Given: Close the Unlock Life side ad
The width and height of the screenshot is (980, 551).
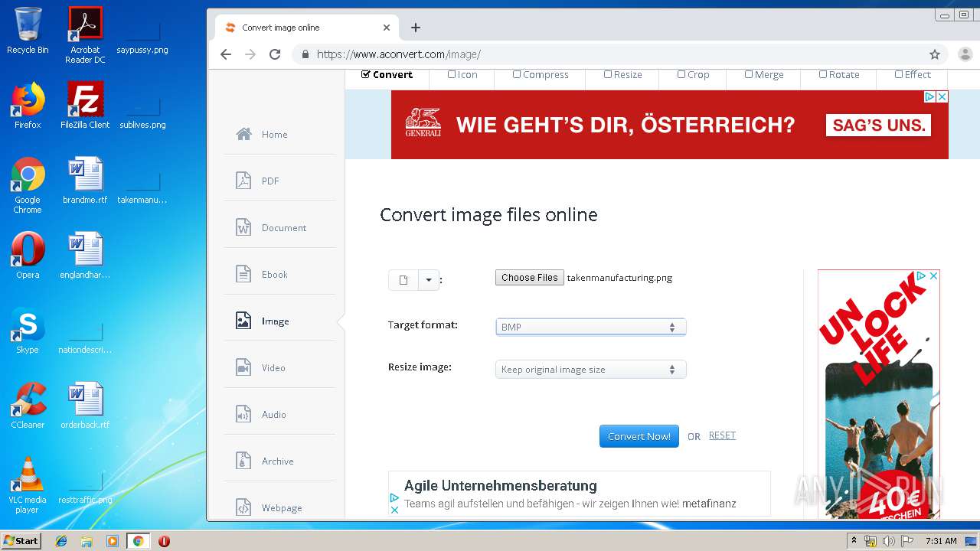Looking at the screenshot, I should point(934,276).
